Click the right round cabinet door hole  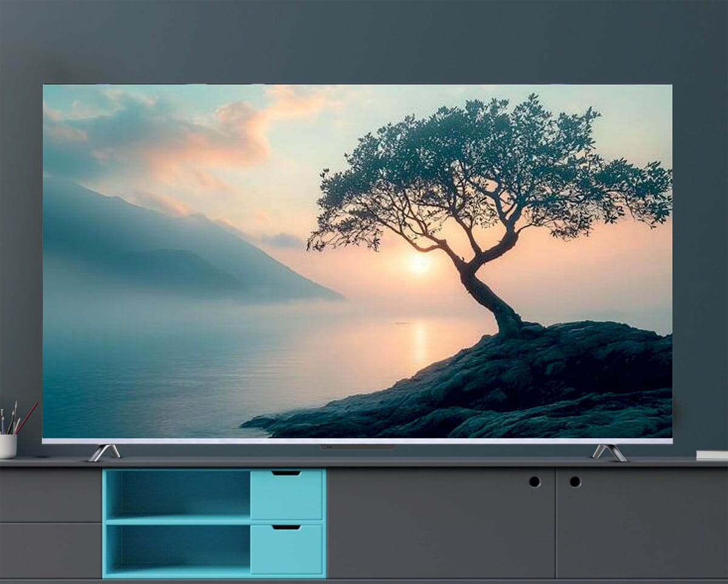pyautogui.click(x=575, y=481)
